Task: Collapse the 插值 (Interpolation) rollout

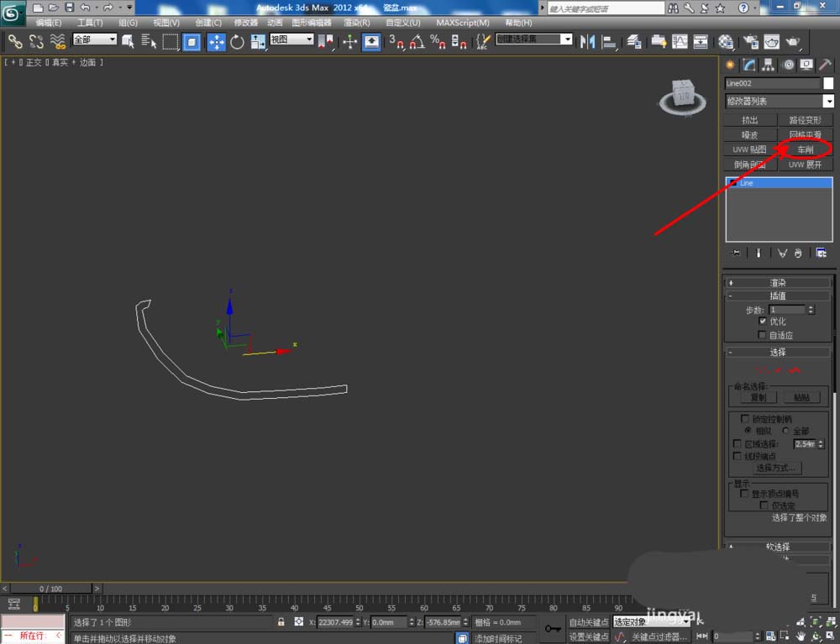Action: click(778, 296)
